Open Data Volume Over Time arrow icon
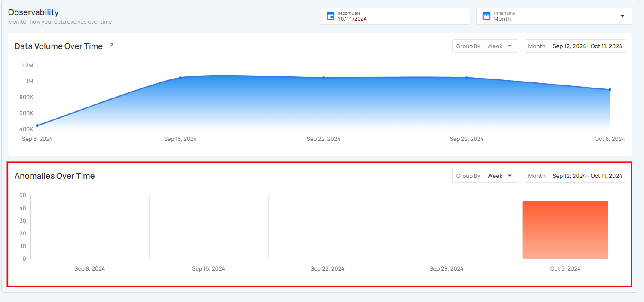 pos(111,46)
